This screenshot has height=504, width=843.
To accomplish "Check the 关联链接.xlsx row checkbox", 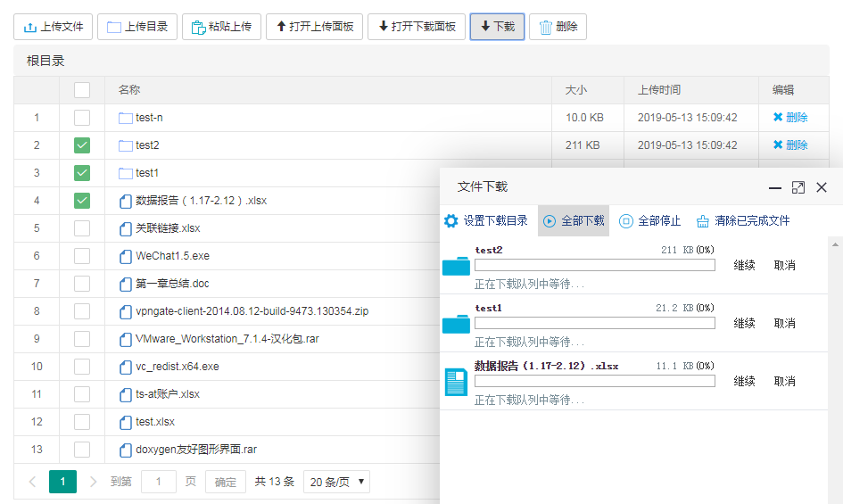I will (82, 228).
